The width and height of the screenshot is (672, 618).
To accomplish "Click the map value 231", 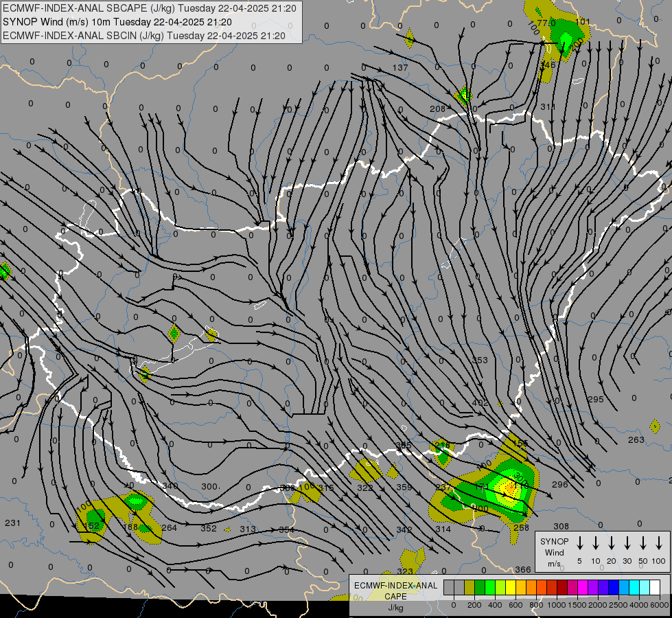I will pos(12,523).
